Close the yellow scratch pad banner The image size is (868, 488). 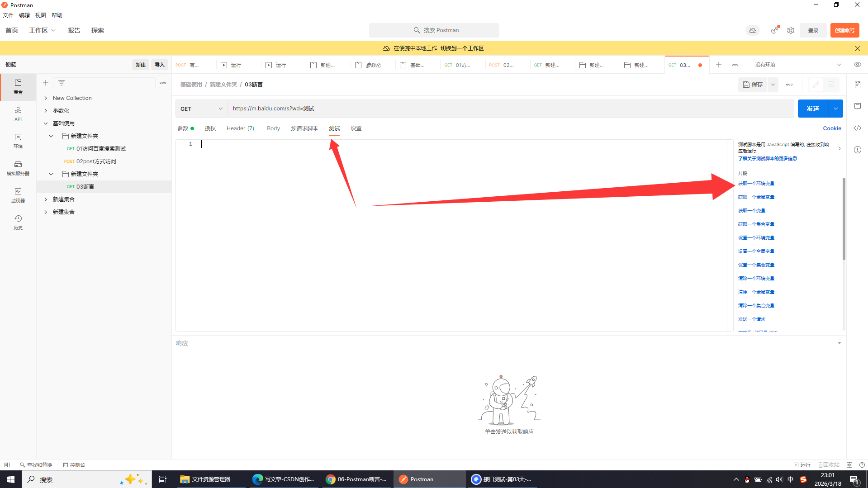click(858, 48)
